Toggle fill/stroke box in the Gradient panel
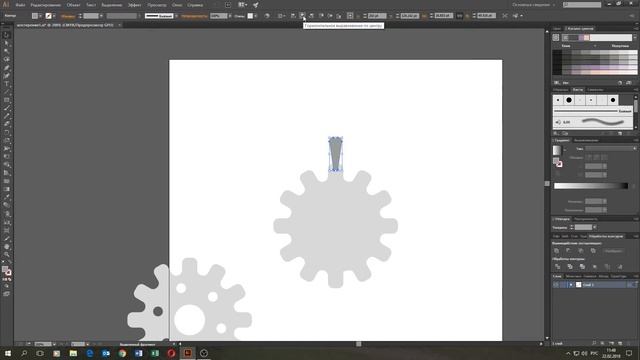Screen dimensions: 640x360 pyautogui.click(x=558, y=162)
